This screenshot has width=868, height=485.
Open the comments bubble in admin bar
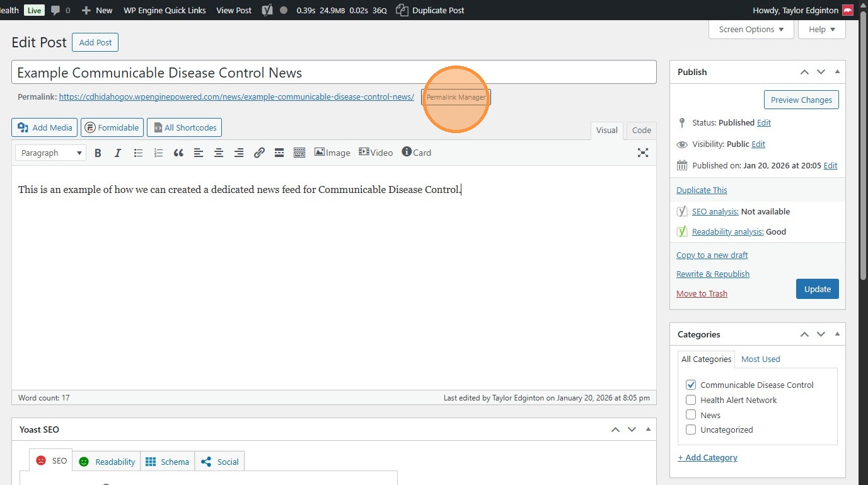click(x=61, y=10)
